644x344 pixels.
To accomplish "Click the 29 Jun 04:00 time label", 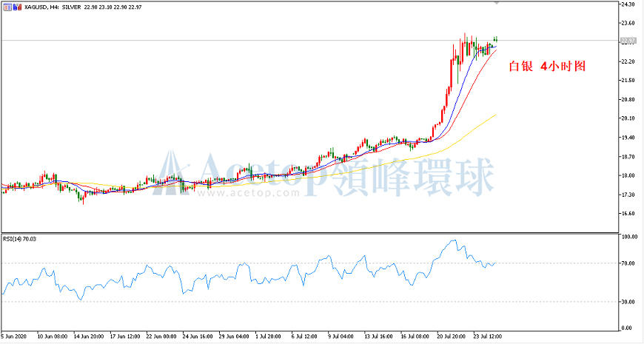I will coord(234,337).
